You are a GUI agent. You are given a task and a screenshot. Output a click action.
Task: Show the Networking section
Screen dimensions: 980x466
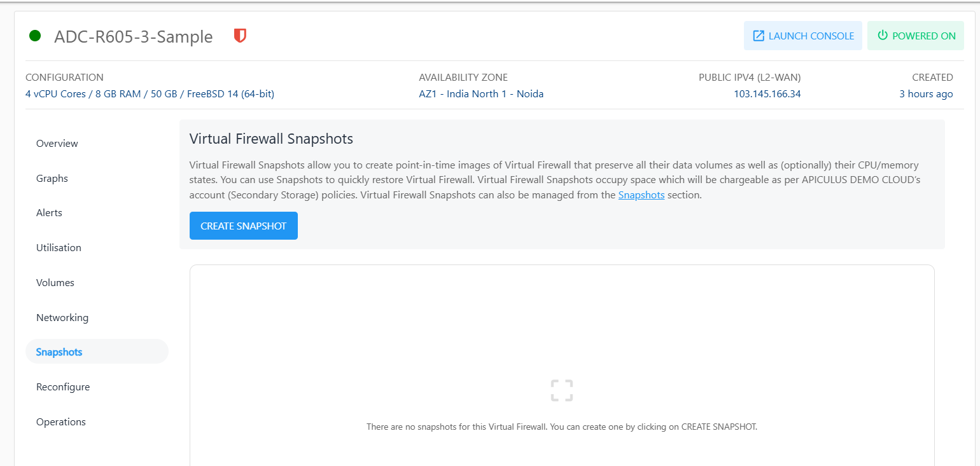click(62, 318)
